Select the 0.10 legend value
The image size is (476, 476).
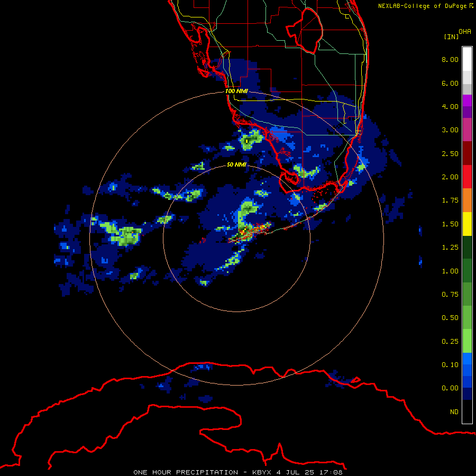pos(450,365)
